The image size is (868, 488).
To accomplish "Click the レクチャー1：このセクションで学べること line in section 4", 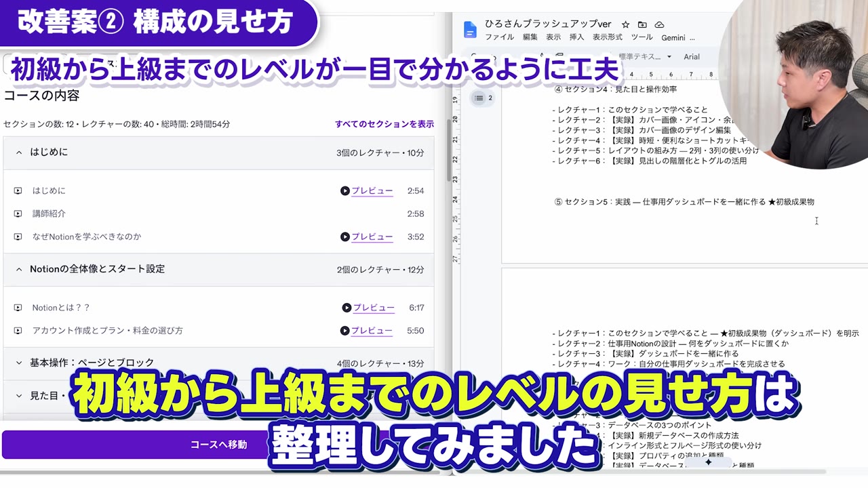I will pos(630,110).
